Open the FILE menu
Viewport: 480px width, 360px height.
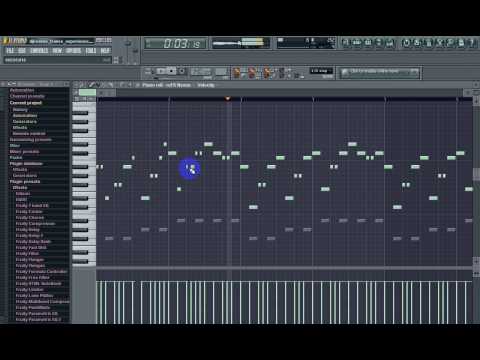click(10, 51)
